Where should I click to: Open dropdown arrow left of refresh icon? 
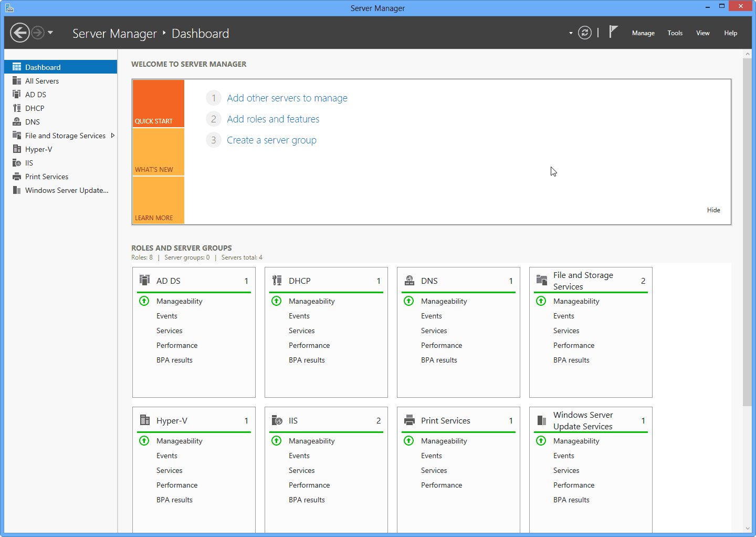point(571,33)
